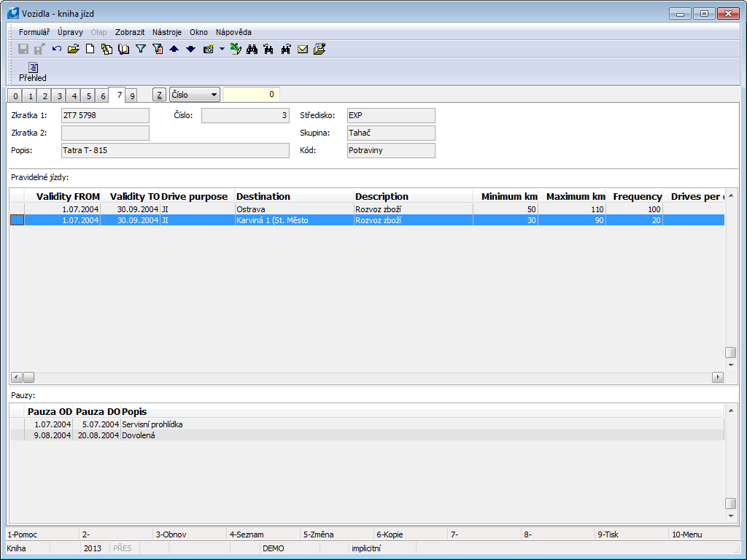This screenshot has width=747, height=560.
Task: Click the open book icon
Action: pos(123,49)
